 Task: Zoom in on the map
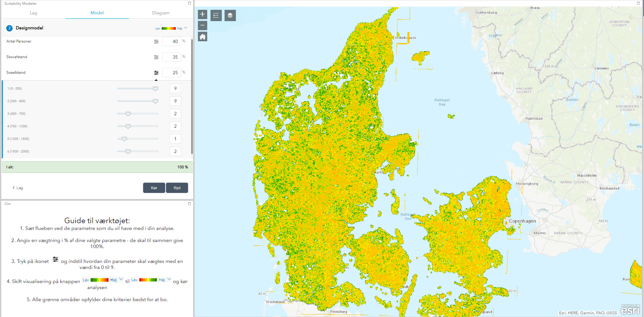click(x=203, y=14)
